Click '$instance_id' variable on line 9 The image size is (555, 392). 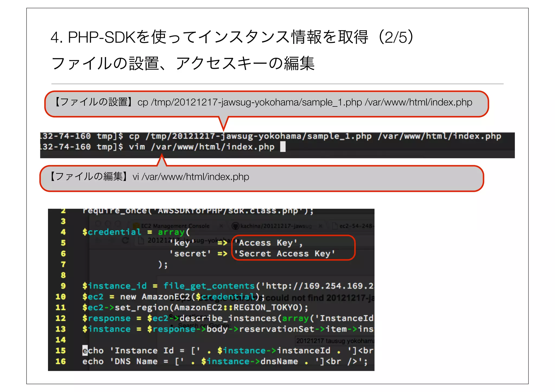coord(114,286)
